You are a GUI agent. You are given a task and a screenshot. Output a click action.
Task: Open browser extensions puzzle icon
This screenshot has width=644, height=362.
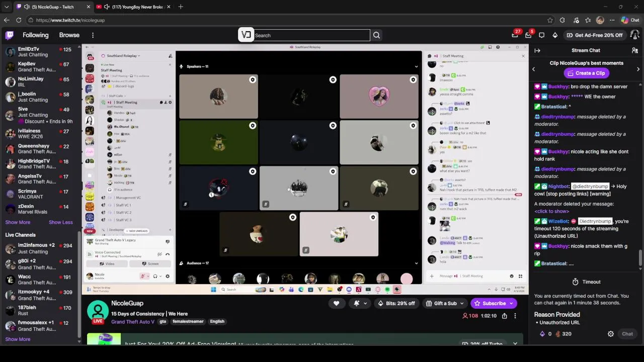click(562, 20)
